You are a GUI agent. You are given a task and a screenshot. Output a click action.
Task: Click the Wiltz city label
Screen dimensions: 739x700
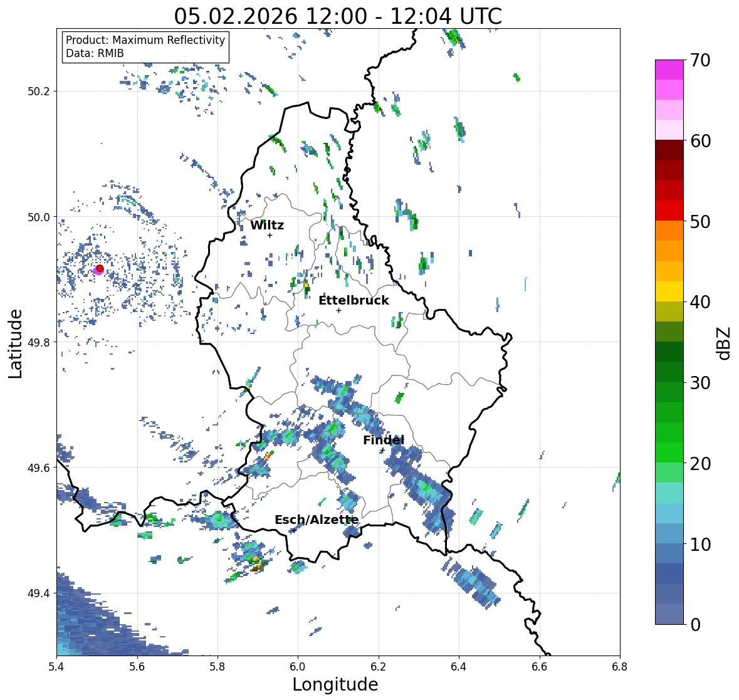267,225
